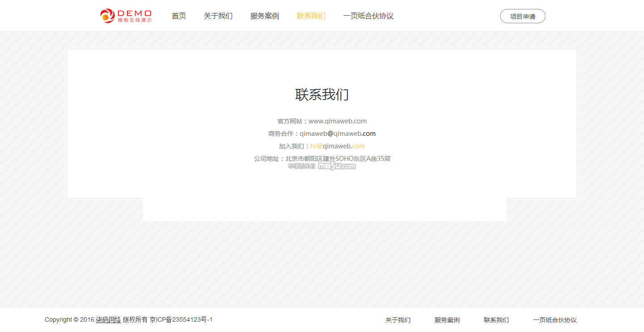Image resolution: width=644 pixels, height=332 pixels.
Task: Open the hr@qimaweb.com email link
Action: 338,146
